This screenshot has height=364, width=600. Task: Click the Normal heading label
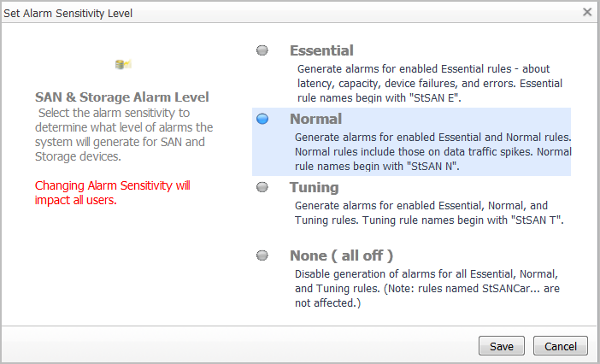click(315, 119)
